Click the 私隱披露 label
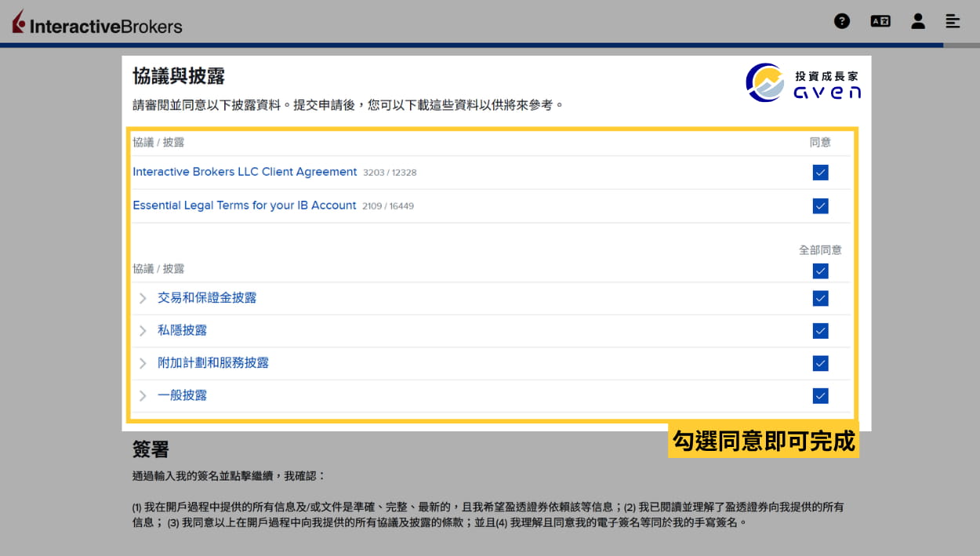Viewport: 980px width, 556px height. [x=182, y=330]
